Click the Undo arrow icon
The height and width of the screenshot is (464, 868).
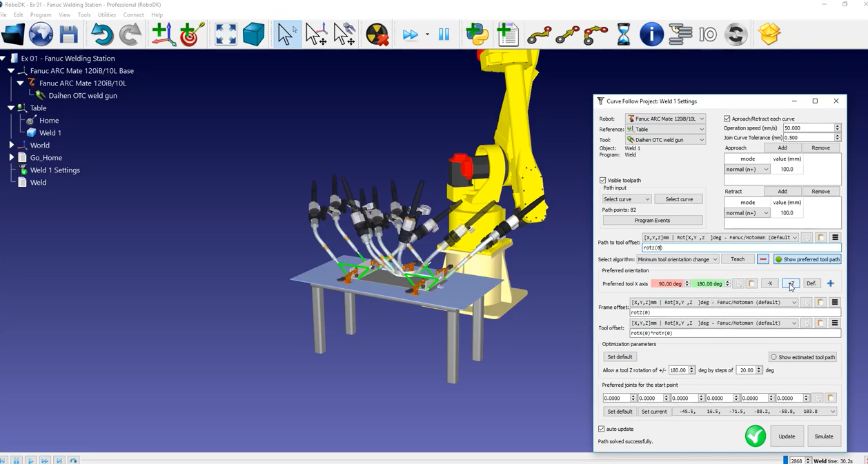[101, 34]
